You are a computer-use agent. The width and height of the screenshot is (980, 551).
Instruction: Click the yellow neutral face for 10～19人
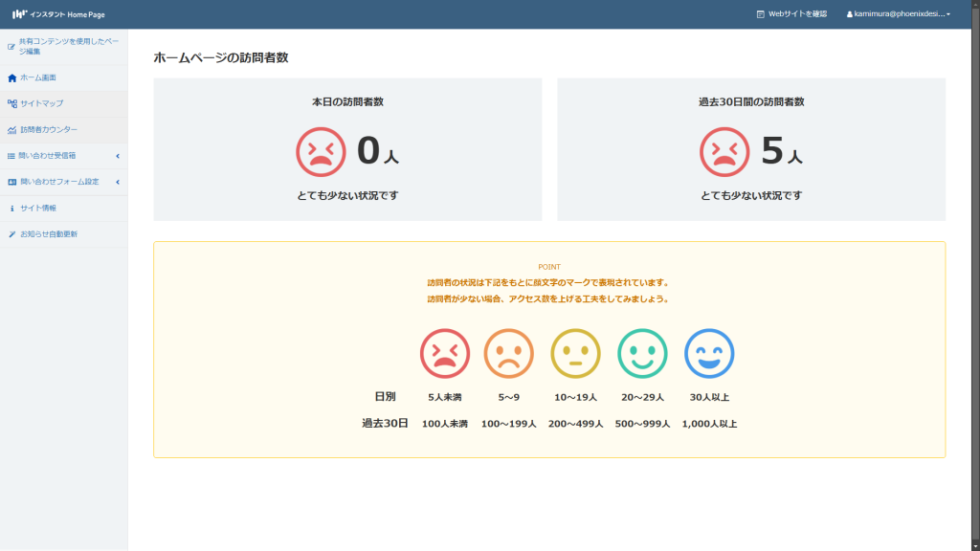coord(575,354)
